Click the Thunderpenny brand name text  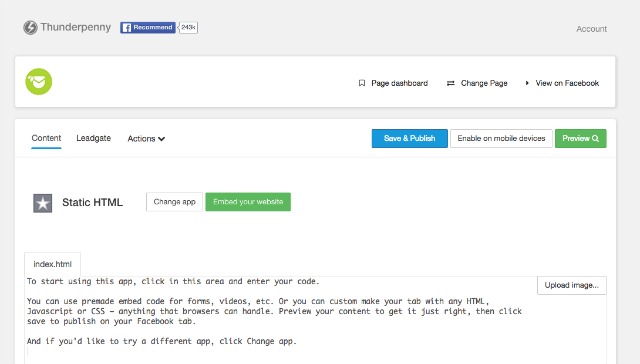point(76,27)
